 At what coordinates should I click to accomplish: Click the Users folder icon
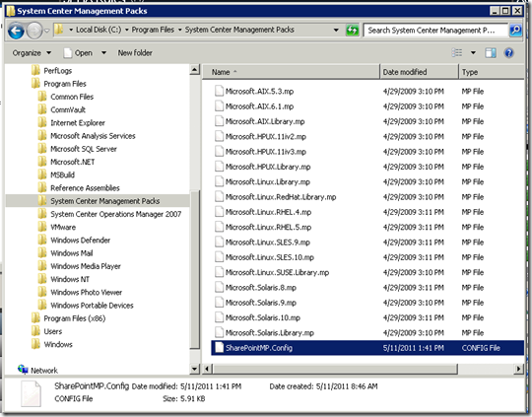click(x=35, y=331)
